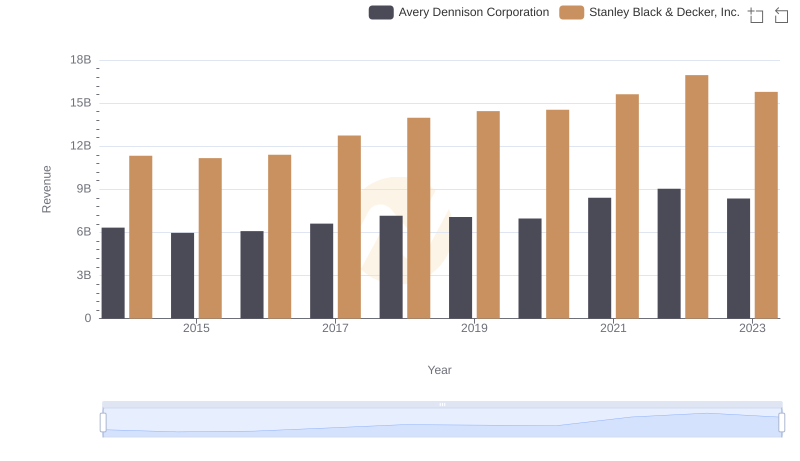The height and width of the screenshot is (461, 800).
Task: Click the 2022 Stanley Black & Decker tallest bar
Action: (696, 197)
